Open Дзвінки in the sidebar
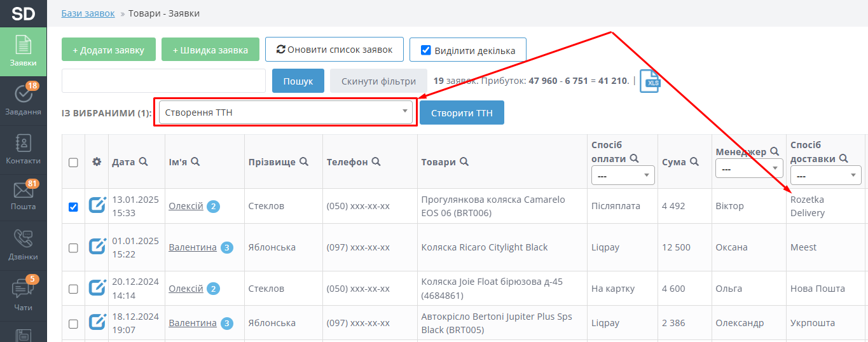This screenshot has width=868, height=342. tap(23, 245)
